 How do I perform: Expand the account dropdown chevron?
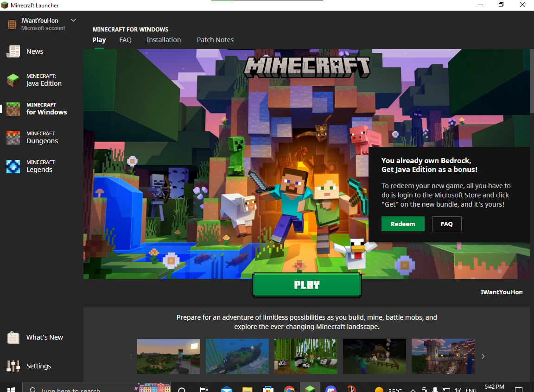(x=73, y=20)
